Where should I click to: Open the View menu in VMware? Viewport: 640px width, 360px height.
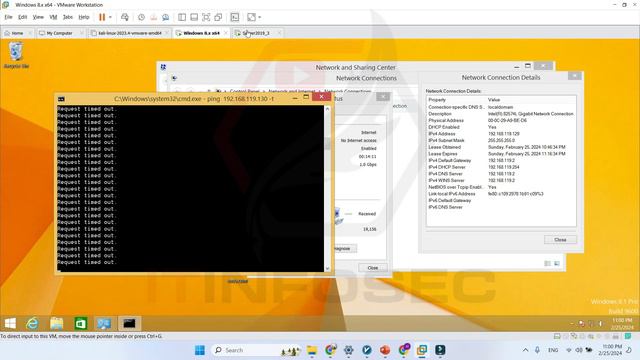(x=38, y=17)
